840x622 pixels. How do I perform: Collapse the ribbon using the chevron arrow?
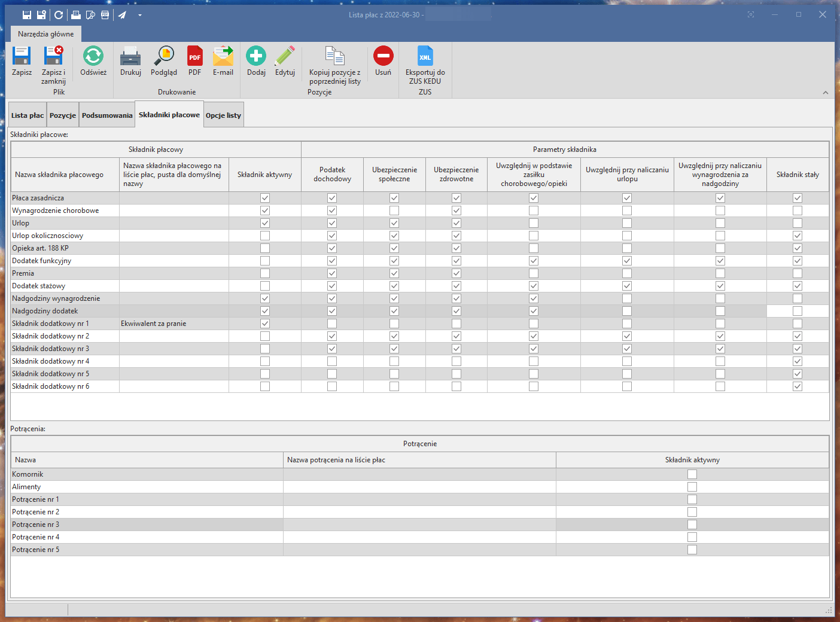pyautogui.click(x=826, y=92)
